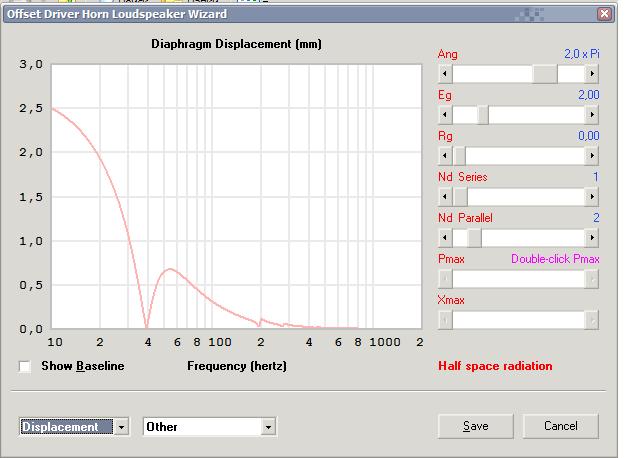Decrease Nd Series with left arrow
The width and height of the screenshot is (640, 458).
(x=445, y=197)
